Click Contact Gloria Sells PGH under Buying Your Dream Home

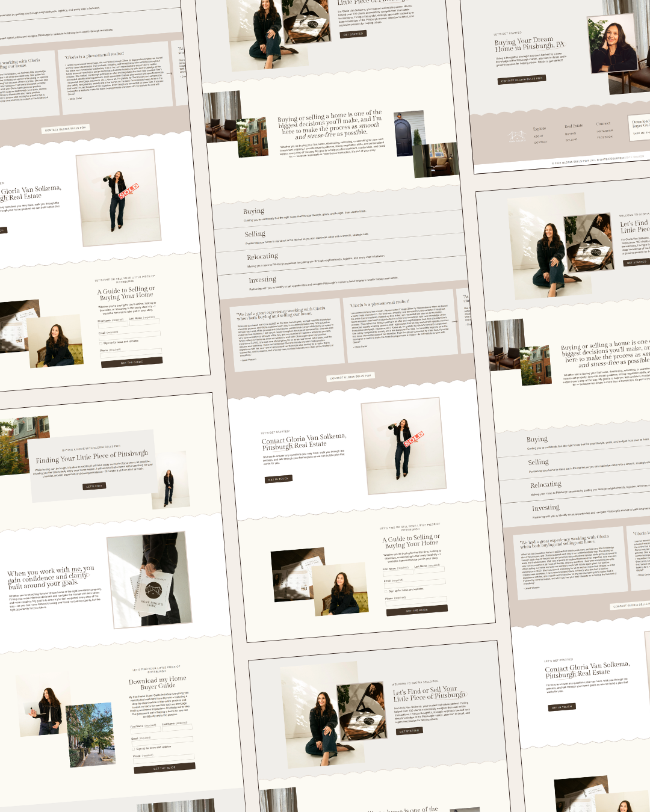click(x=522, y=79)
